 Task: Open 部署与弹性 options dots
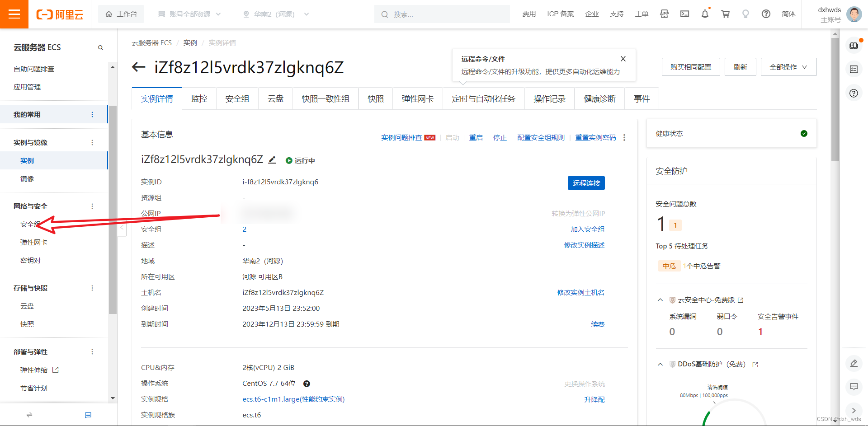(92, 351)
